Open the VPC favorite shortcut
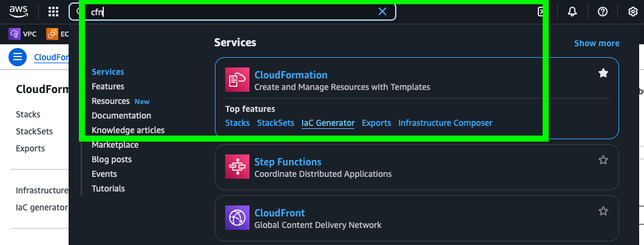Viewport: 644px width, 245px height. (x=23, y=34)
